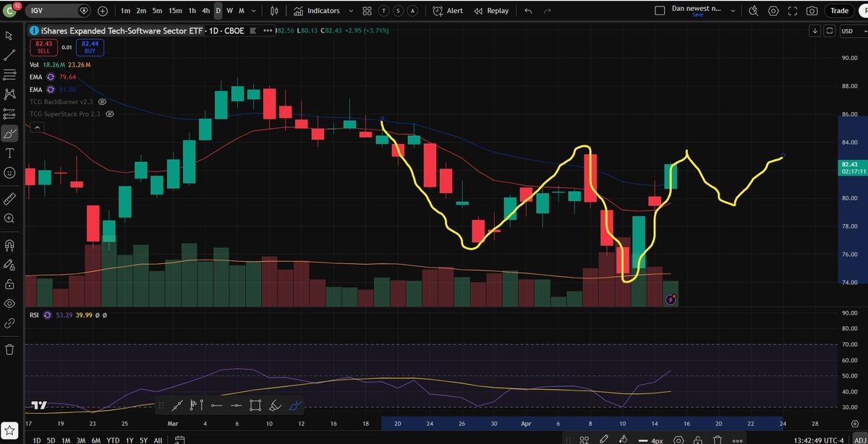Open the layout setup square icon
Viewport: 868px width, 444px height.
click(x=659, y=11)
